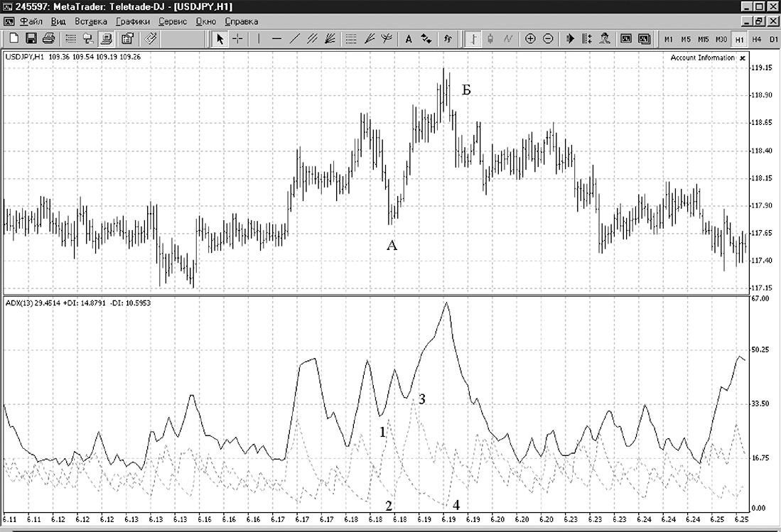Set timeframe to M1

coord(669,39)
